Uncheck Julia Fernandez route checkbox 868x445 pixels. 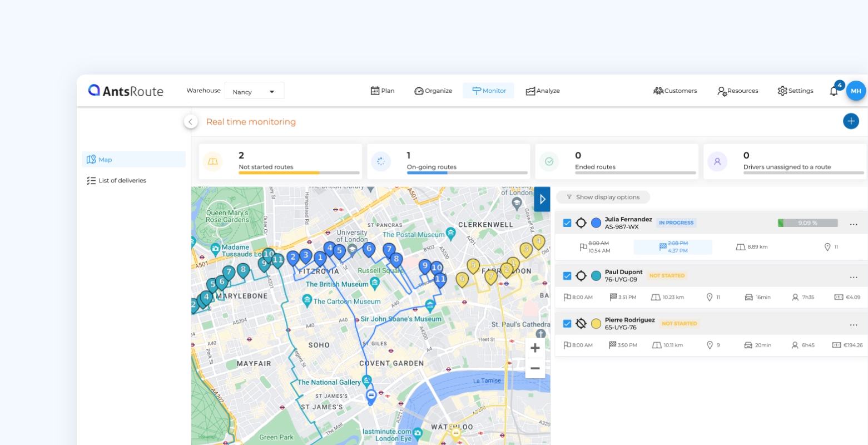click(x=567, y=223)
